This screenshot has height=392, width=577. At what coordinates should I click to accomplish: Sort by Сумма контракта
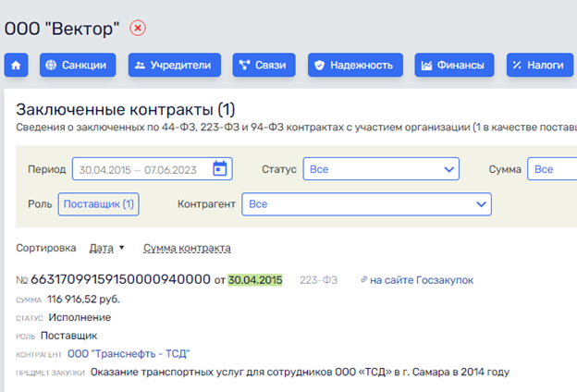click(187, 248)
